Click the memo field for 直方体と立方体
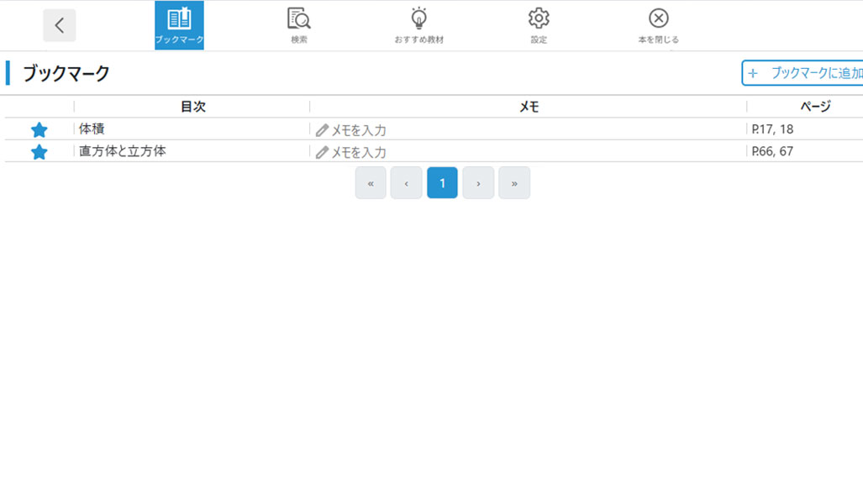Screen dimensions: 863x504 [x=351, y=152]
